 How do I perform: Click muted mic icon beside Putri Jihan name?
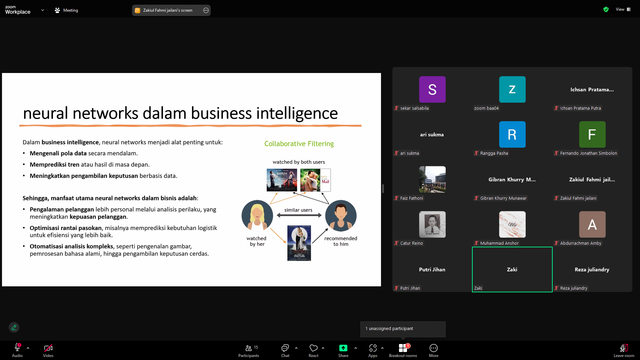(396, 288)
